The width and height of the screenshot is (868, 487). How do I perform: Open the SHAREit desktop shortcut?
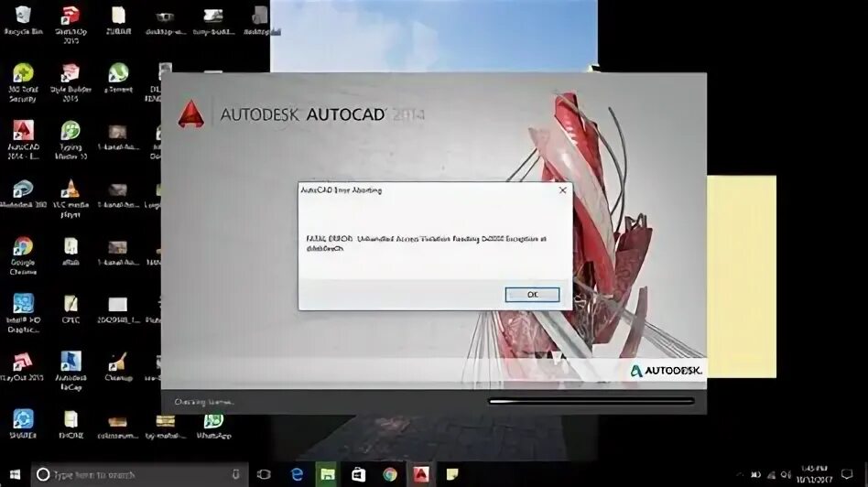coord(23,424)
